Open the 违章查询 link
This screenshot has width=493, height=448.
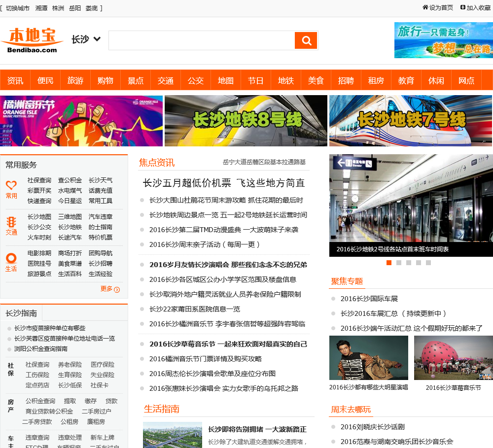pyautogui.click(x=37, y=438)
